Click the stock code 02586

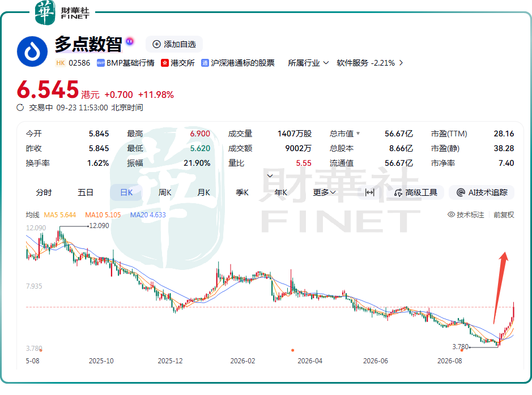pos(79,63)
